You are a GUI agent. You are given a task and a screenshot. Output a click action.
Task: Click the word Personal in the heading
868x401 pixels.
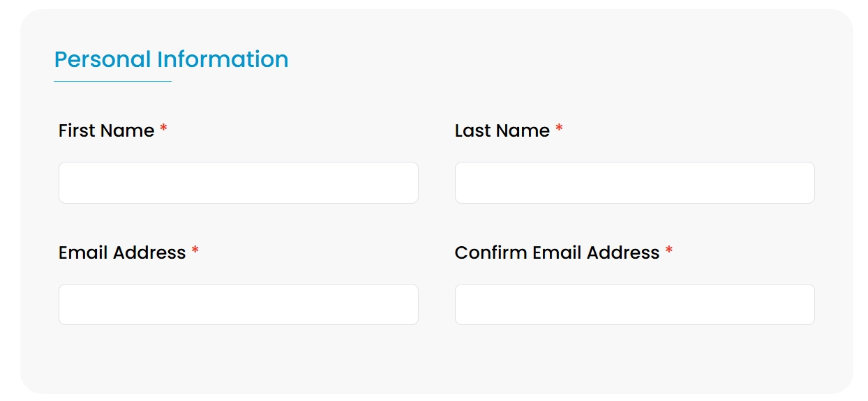click(103, 59)
